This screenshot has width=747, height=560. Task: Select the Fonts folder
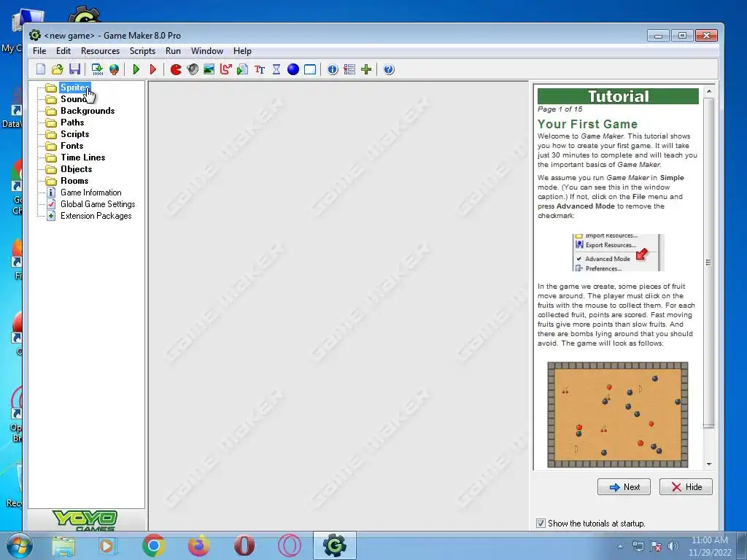71,146
